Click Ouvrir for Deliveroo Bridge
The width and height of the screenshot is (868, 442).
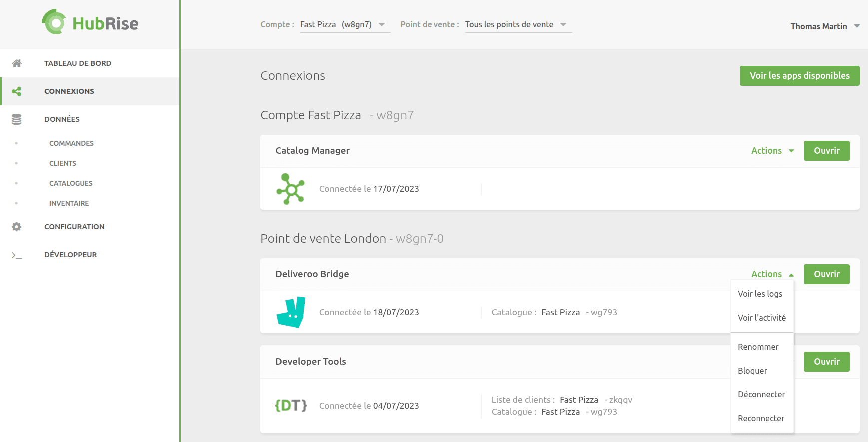coord(826,274)
